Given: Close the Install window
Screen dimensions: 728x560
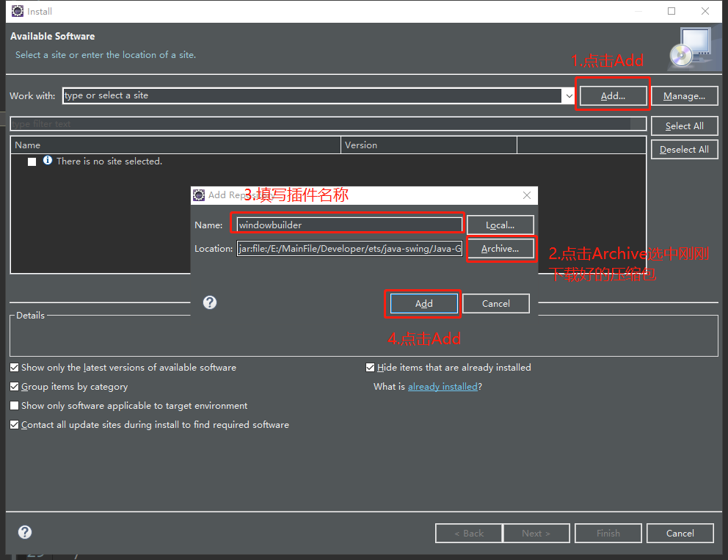Looking at the screenshot, I should tap(705, 11).
